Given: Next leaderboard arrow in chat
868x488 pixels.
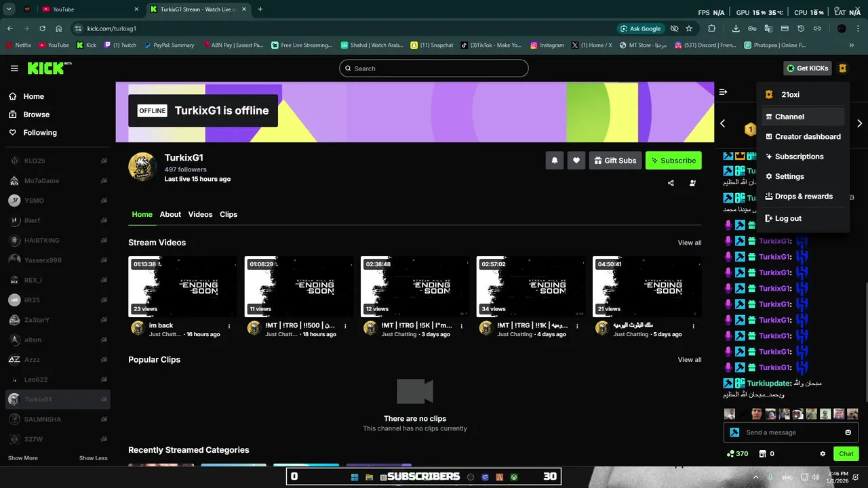Looking at the screenshot, I should pos(859,123).
